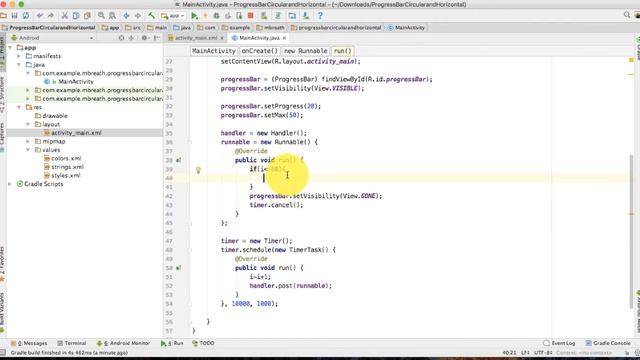Click the app breadcrumb item
The width and height of the screenshot is (640, 360).
111,28
